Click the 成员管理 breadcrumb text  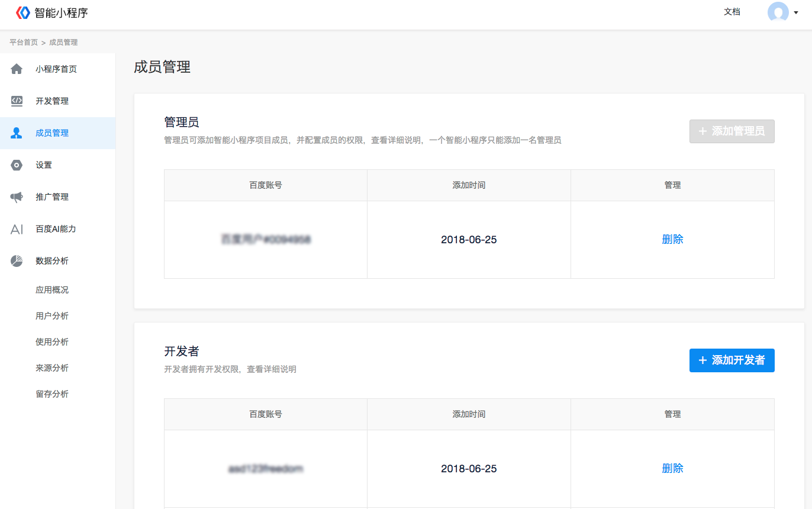[63, 43]
